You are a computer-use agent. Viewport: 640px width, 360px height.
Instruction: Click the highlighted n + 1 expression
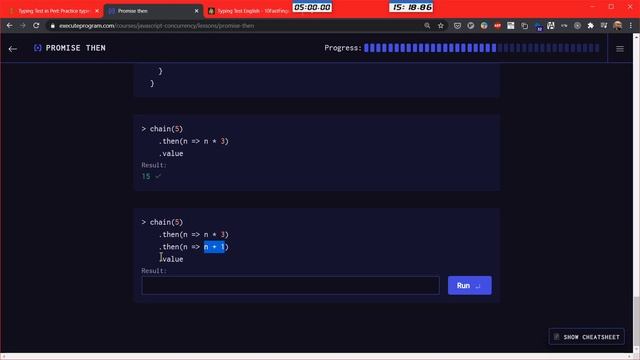click(214, 247)
